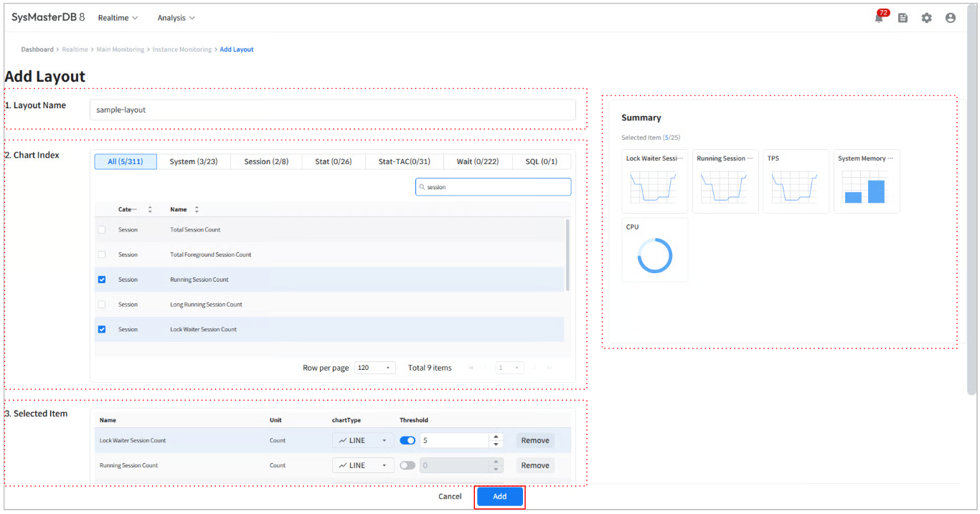Click the blue Add button

click(x=499, y=497)
